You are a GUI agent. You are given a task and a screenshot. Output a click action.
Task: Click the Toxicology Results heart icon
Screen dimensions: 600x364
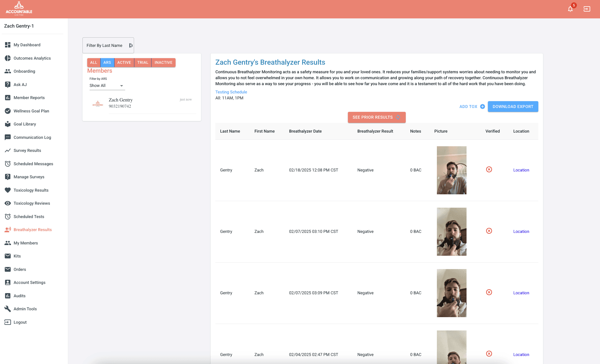point(8,190)
